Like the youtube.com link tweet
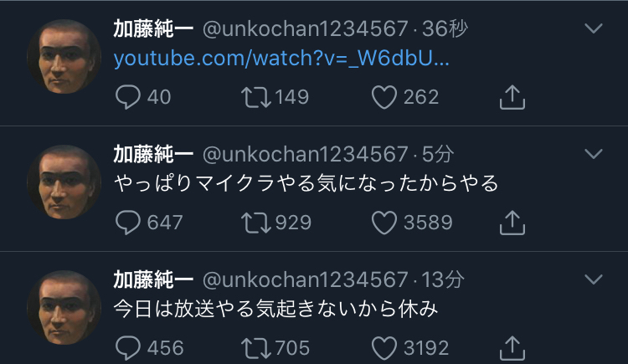The image size is (628, 364). [383, 98]
